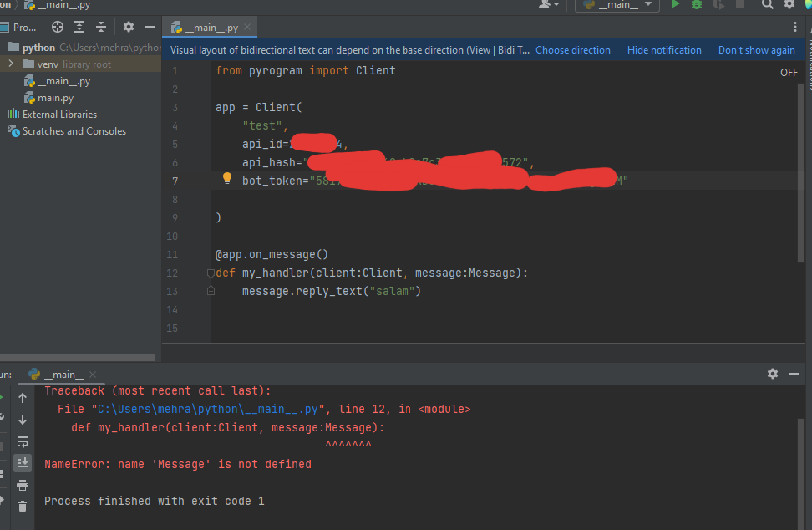This screenshot has height=530, width=812.
Task: Click the 'def my_handler' line in console traceback
Action: [228, 427]
